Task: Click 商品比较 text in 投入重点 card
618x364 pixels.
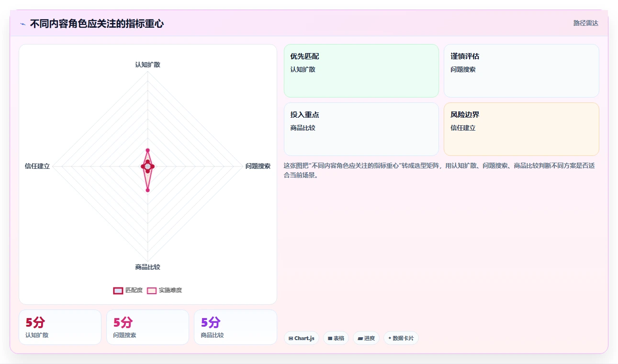Action: pos(303,128)
